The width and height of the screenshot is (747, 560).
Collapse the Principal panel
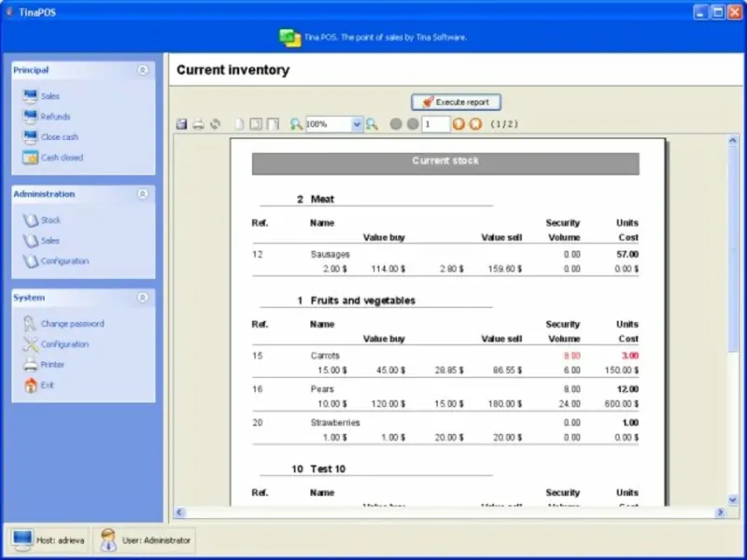(x=142, y=70)
